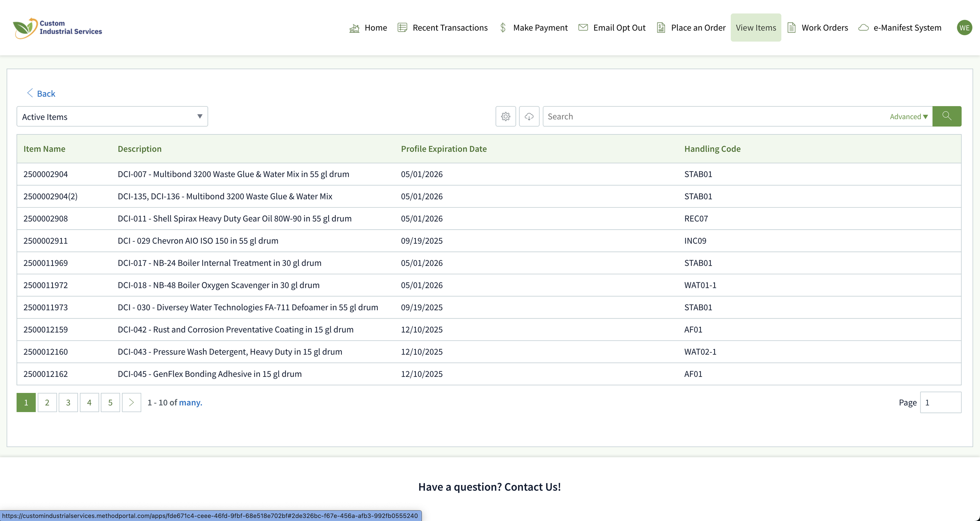
Task: Click the cloud download export icon
Action: click(529, 116)
